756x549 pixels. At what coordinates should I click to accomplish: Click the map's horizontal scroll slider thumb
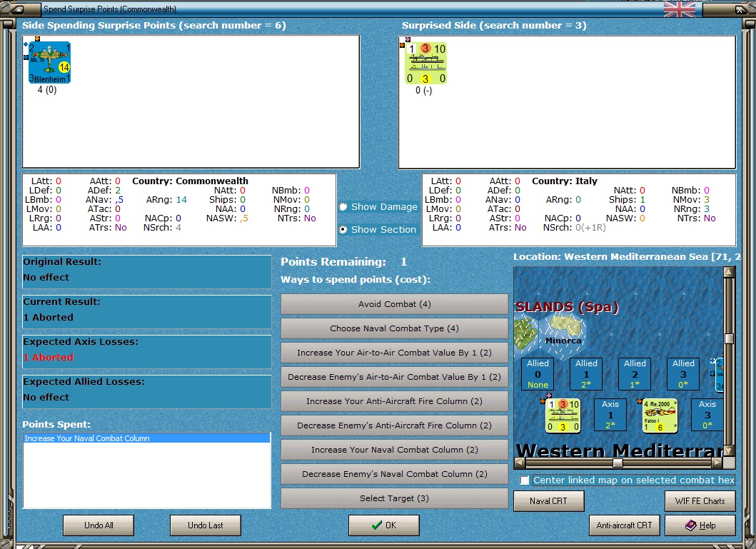618,463
